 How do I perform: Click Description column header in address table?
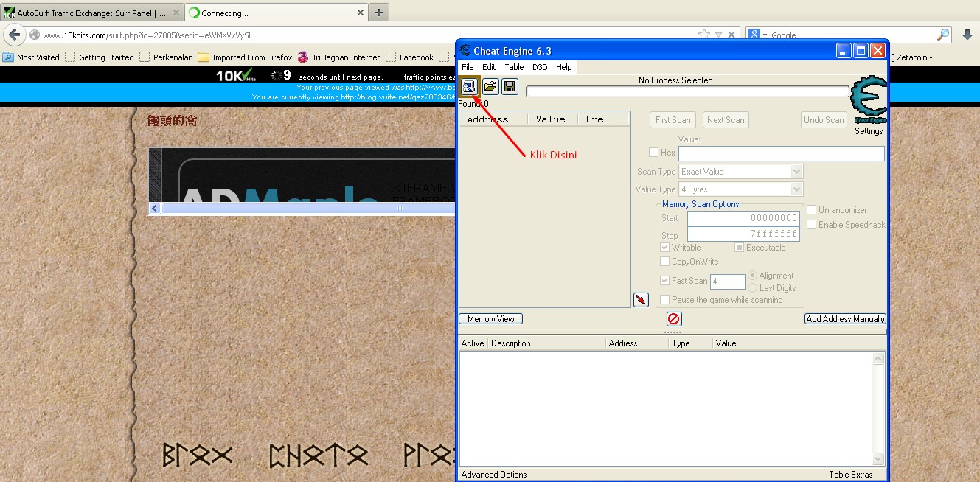coord(546,343)
